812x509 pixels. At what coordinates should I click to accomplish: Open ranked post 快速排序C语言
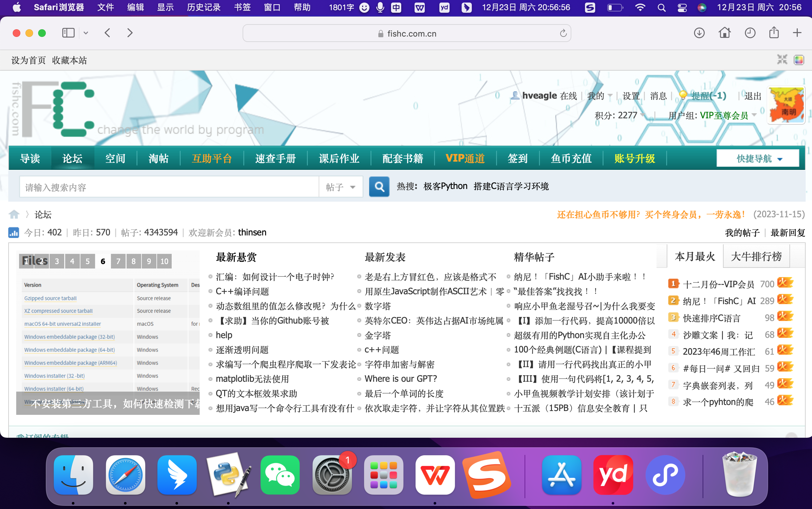(712, 318)
